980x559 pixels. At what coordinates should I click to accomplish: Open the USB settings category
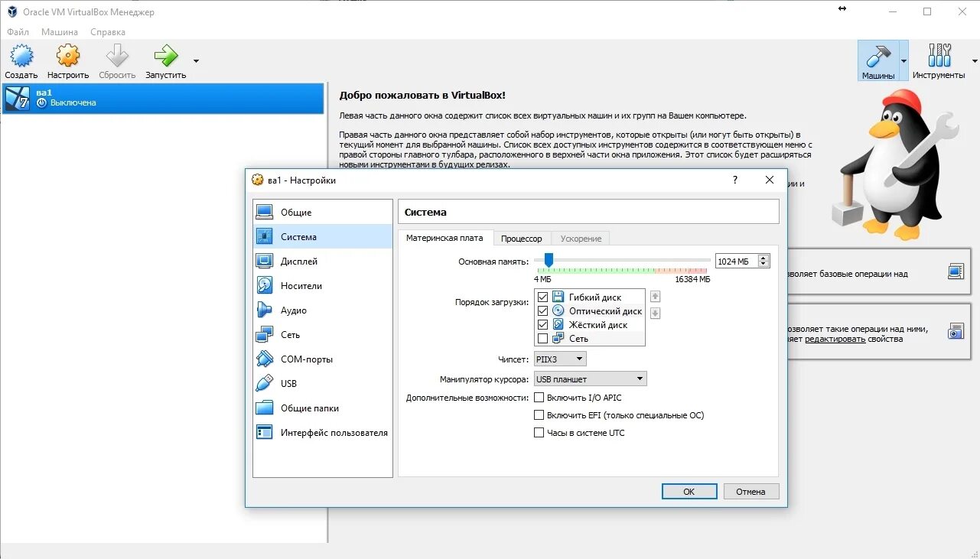[323, 383]
